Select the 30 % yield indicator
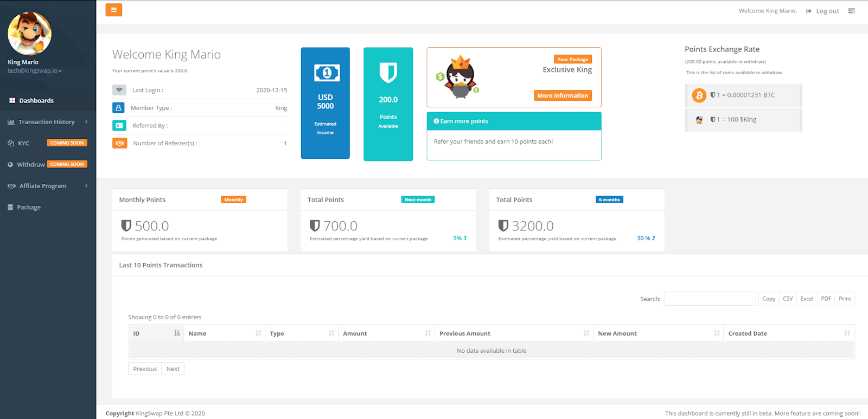 pos(646,238)
